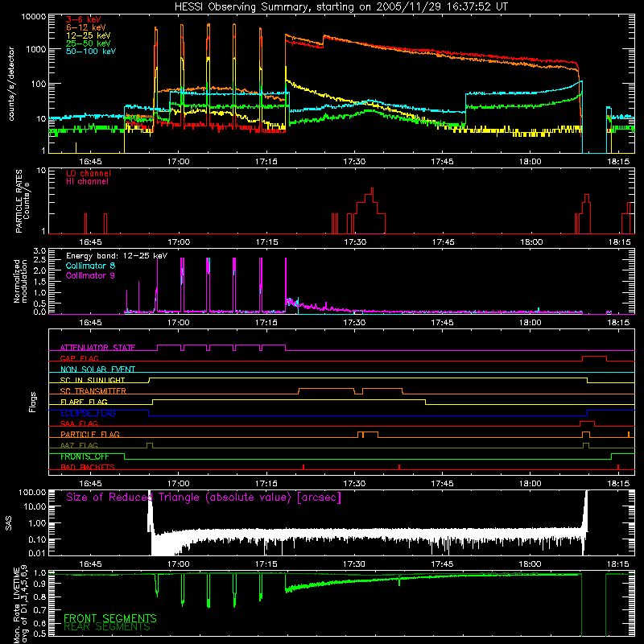Click the 0.01 tick on SAS axis
This screenshot has height=644, width=644.
point(37,553)
